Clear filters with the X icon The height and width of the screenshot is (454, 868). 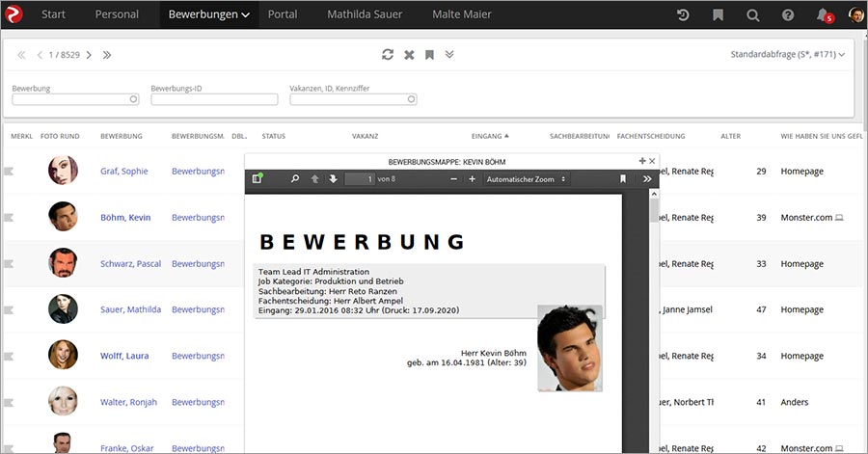pyautogui.click(x=409, y=55)
